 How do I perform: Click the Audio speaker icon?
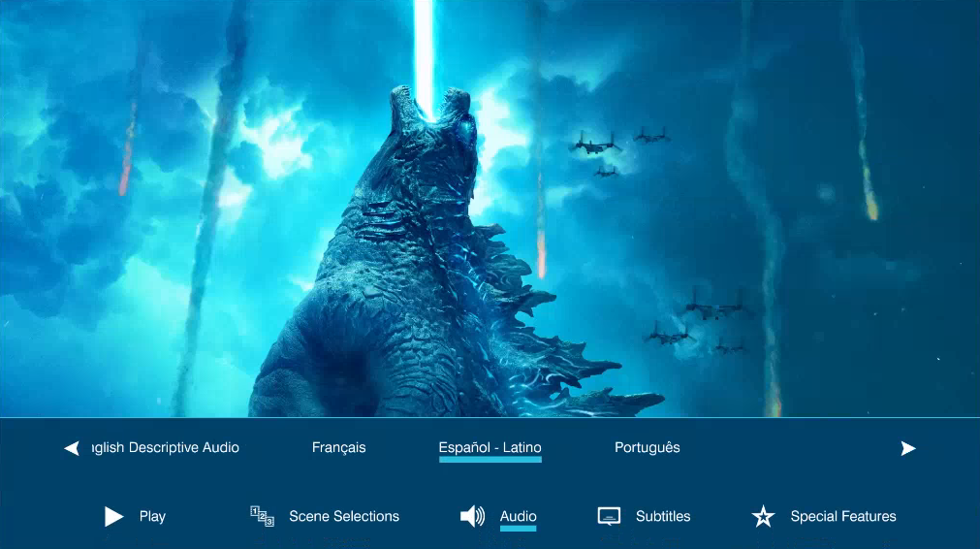pos(472,516)
